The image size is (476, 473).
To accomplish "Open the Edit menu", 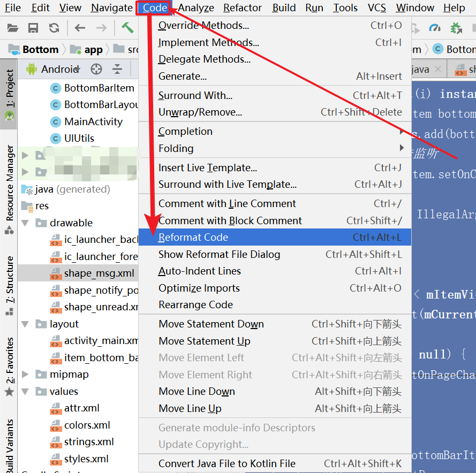I will pyautogui.click(x=40, y=8).
